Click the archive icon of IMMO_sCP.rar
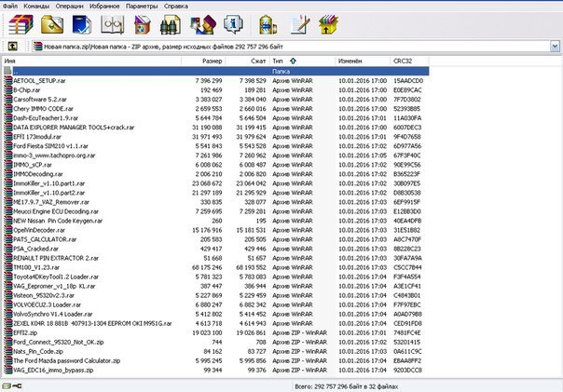The image size is (563, 392). point(7,165)
